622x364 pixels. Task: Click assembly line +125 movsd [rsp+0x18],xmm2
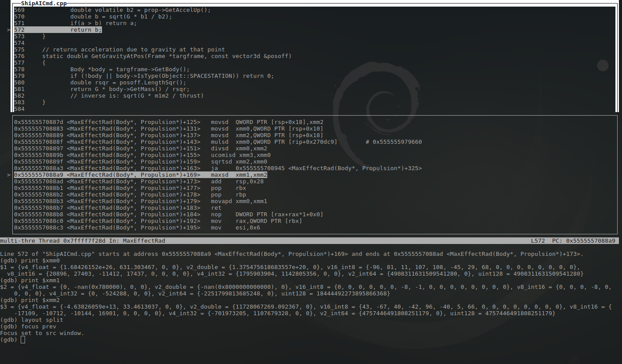pos(169,122)
